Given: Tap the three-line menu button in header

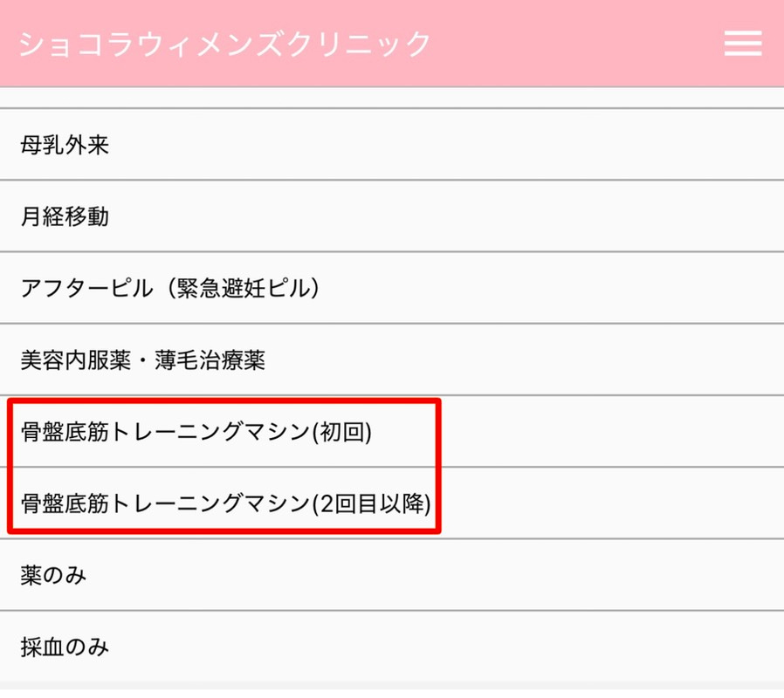Looking at the screenshot, I should pyautogui.click(x=743, y=43).
